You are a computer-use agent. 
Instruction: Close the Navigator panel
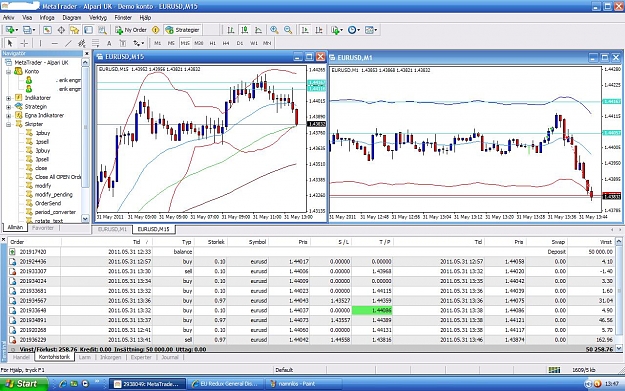(86, 53)
